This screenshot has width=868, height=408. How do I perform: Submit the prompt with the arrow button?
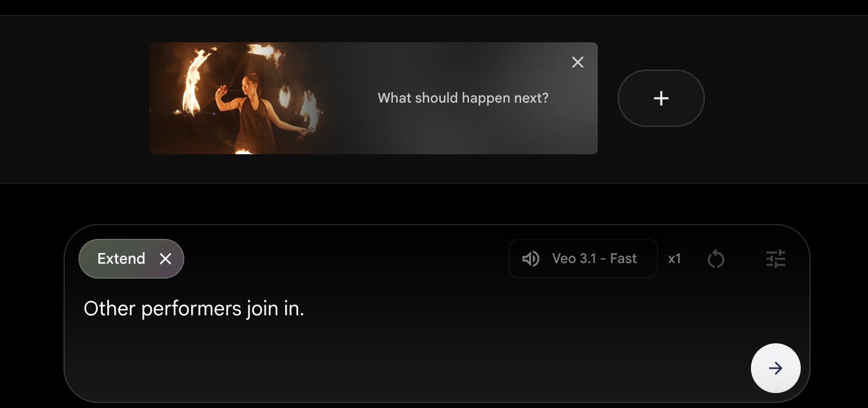(775, 368)
